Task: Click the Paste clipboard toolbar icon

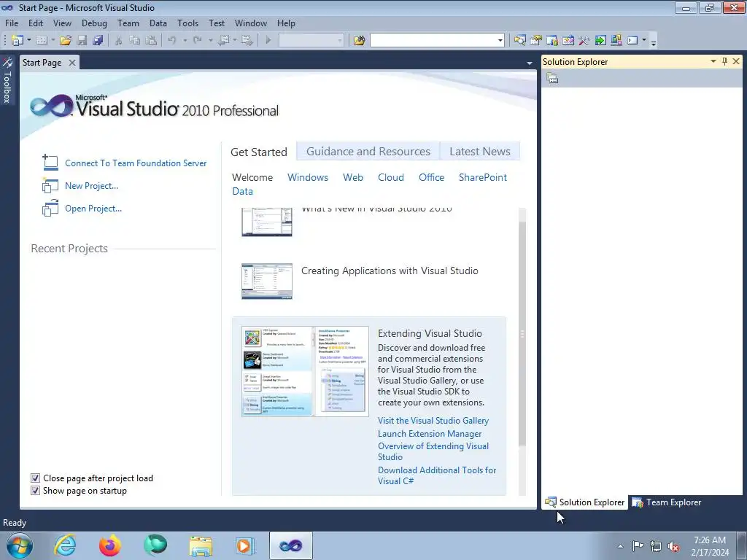Action: [151, 41]
